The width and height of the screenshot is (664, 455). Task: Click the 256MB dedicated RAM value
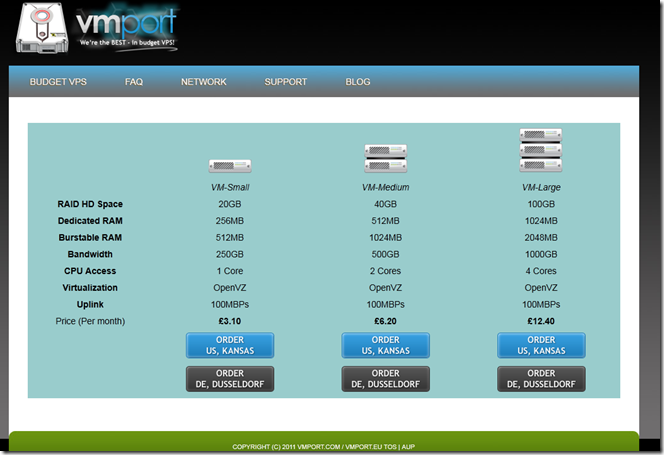(230, 221)
